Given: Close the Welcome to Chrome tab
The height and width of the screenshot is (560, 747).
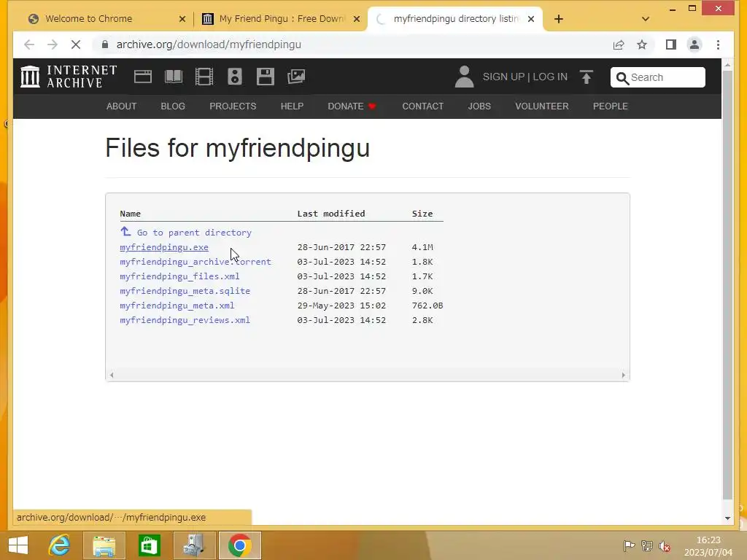Looking at the screenshot, I should (x=182, y=19).
